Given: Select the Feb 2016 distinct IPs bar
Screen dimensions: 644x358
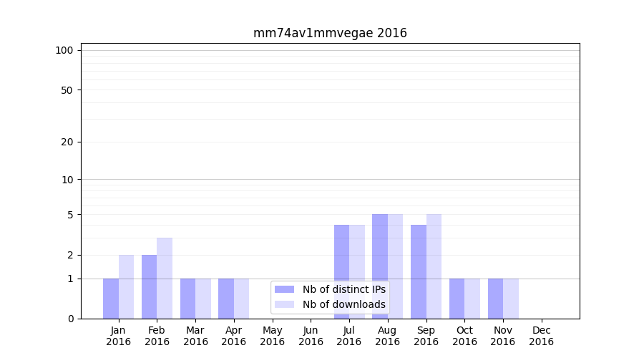Looking at the screenshot, I should click(149, 286).
